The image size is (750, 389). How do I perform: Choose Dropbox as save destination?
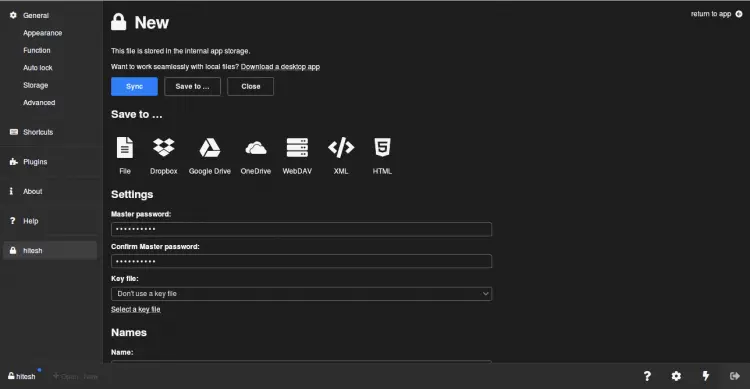click(164, 156)
